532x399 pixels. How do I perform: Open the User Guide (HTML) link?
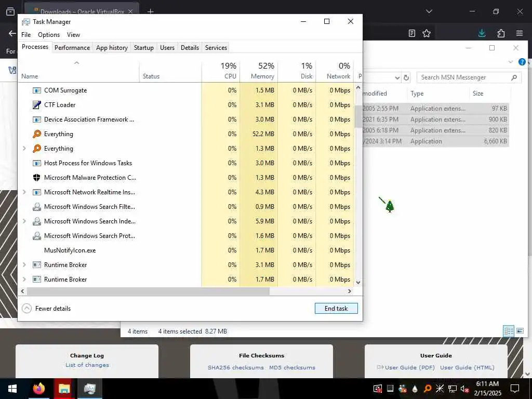467,367
